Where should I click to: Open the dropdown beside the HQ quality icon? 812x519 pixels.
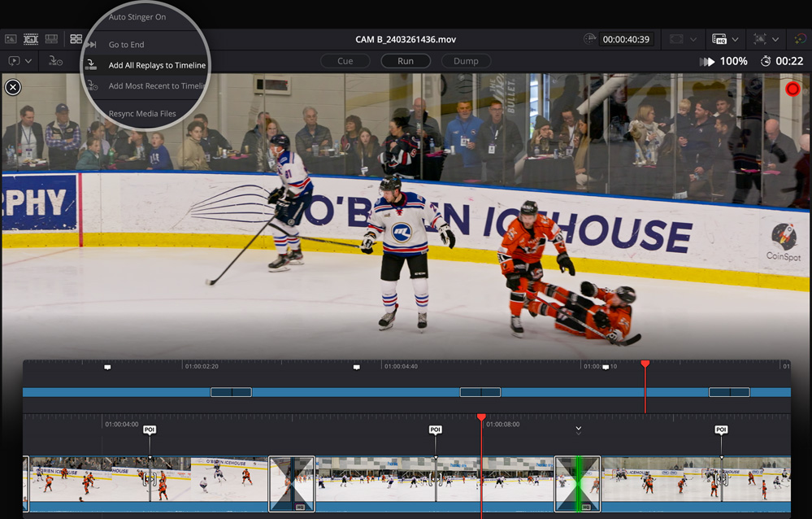tap(736, 39)
